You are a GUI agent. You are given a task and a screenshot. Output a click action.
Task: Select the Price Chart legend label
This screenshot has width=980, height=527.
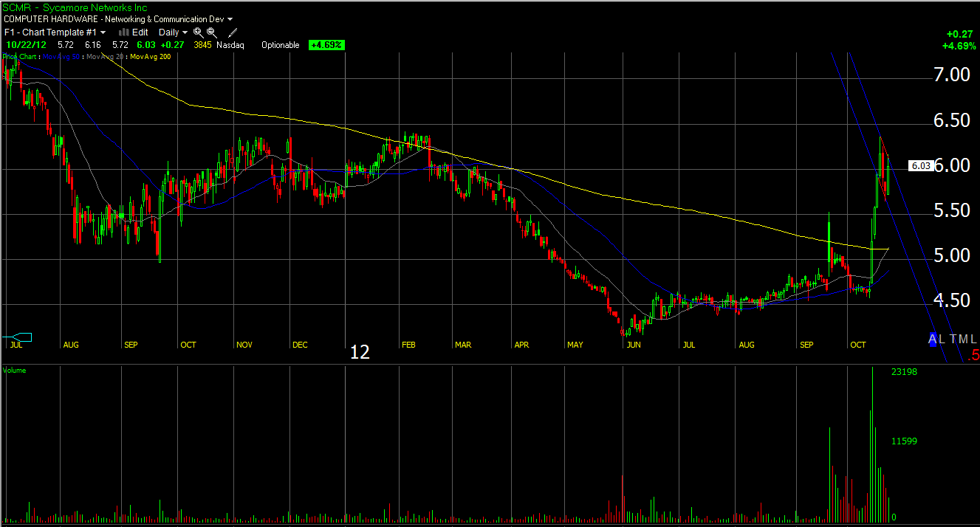[x=19, y=56]
